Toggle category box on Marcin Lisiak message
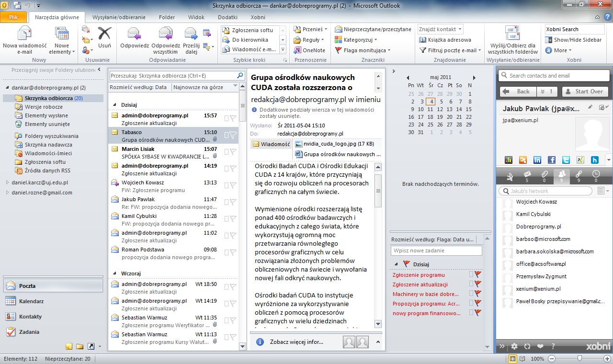 pos(226,152)
